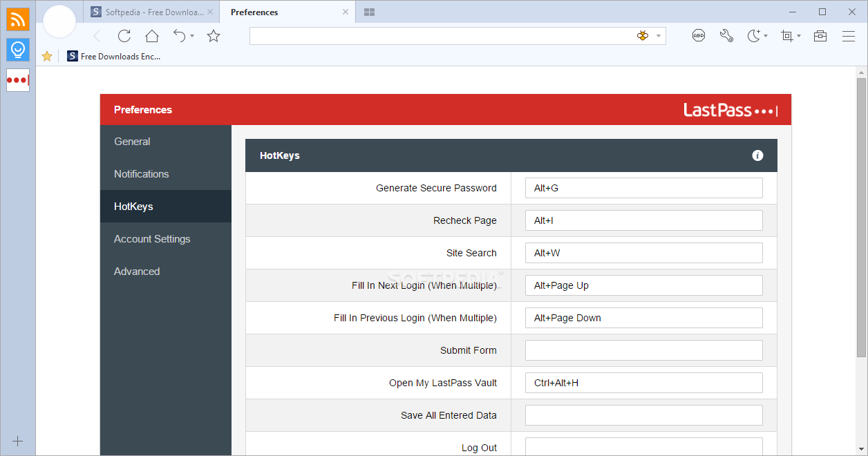The height and width of the screenshot is (456, 868).
Task: Open the Advanced preferences section
Action: click(166, 272)
